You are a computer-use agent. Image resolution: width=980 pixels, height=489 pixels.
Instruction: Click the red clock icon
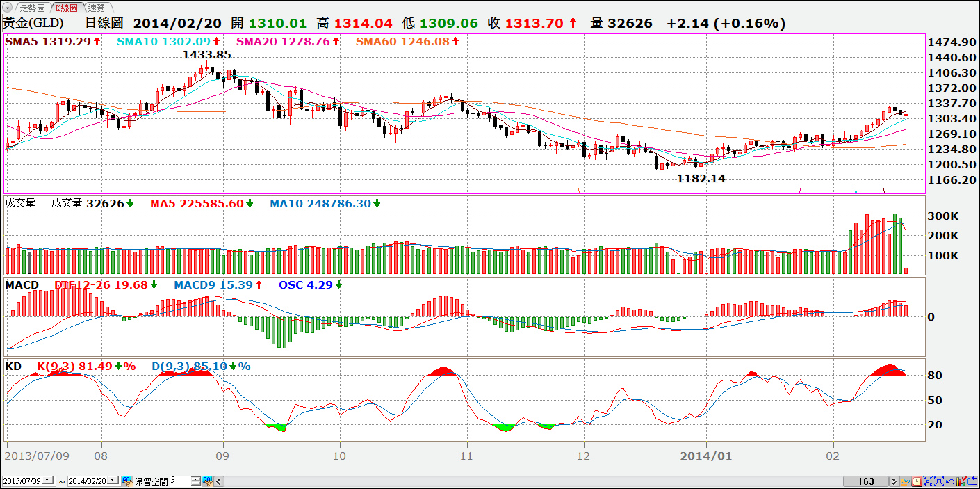(x=917, y=481)
